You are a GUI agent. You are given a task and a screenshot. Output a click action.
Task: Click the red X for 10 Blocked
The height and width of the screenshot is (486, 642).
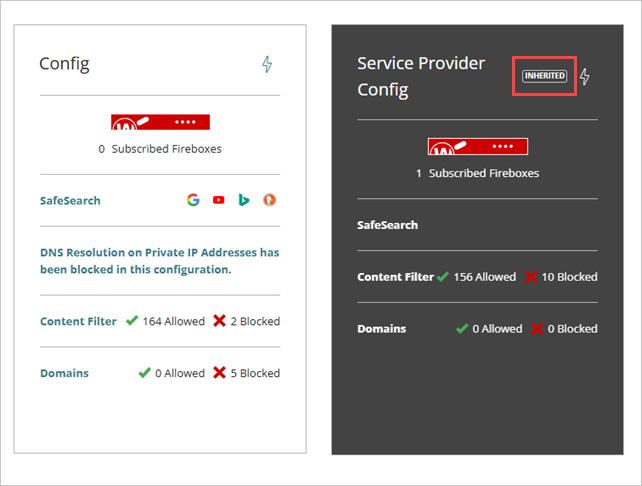point(531,277)
